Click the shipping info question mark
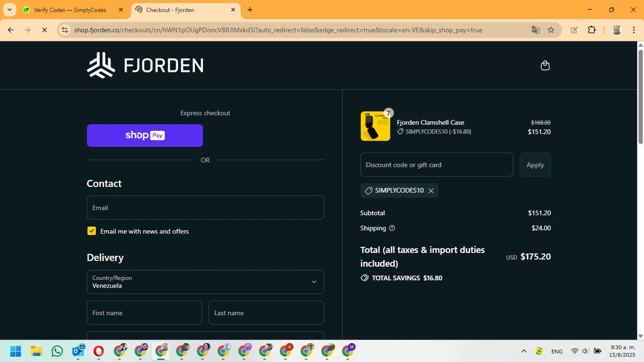Viewport: 644px width, 362px height. point(392,228)
